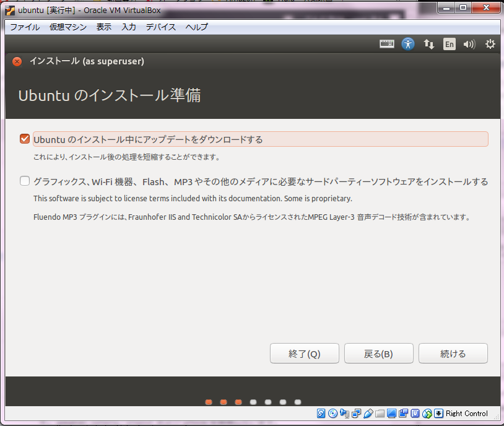Open the デバイス menu
Viewport: 504px width, 426px height.
161,27
